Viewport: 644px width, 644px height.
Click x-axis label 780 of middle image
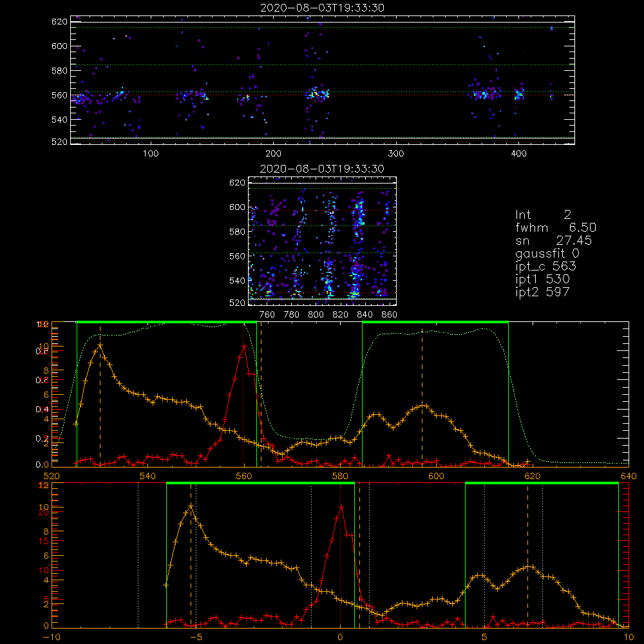click(x=292, y=315)
